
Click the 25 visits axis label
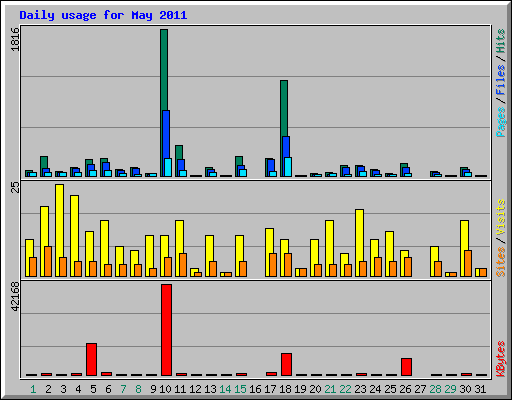pos(15,187)
